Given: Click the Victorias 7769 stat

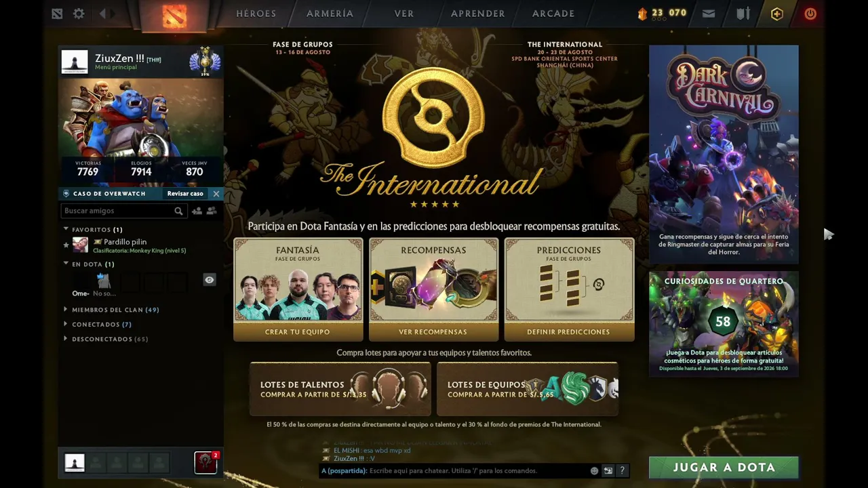Looking at the screenshot, I should [x=87, y=169].
